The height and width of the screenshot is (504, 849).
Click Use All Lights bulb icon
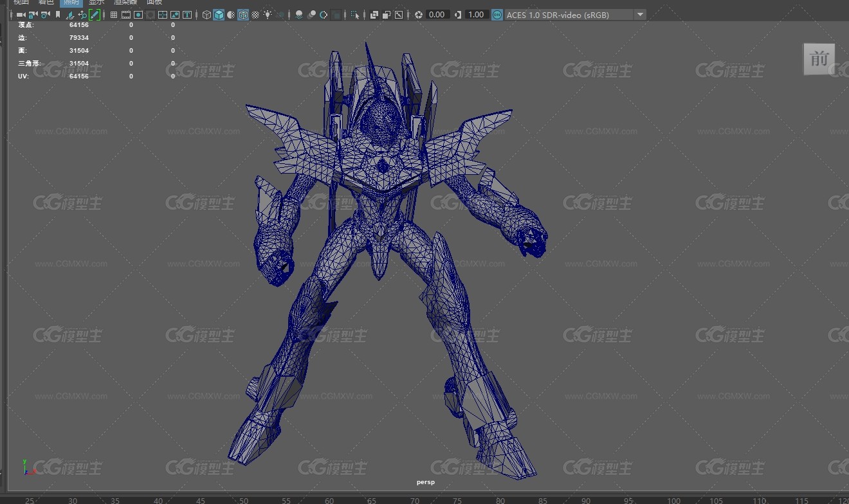pyautogui.click(x=268, y=14)
